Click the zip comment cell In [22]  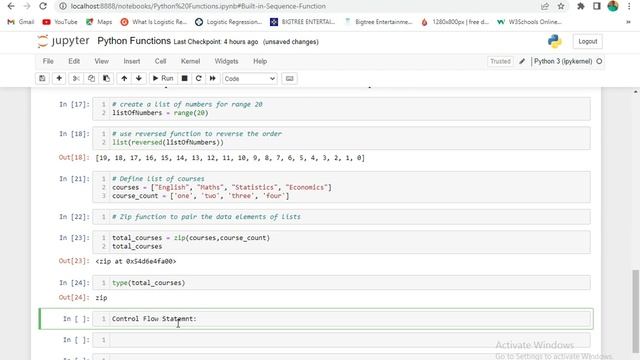(341, 217)
